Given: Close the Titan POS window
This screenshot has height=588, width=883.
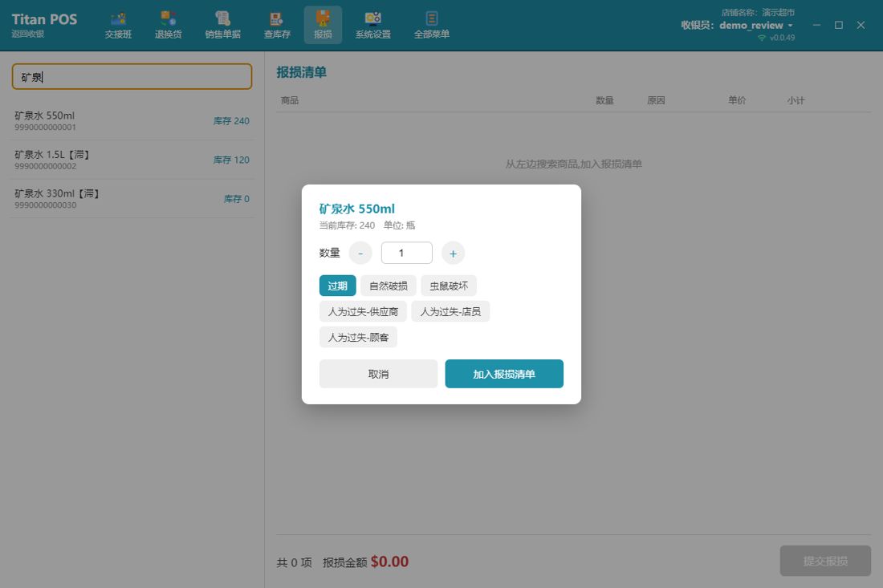Looking at the screenshot, I should click(x=861, y=25).
